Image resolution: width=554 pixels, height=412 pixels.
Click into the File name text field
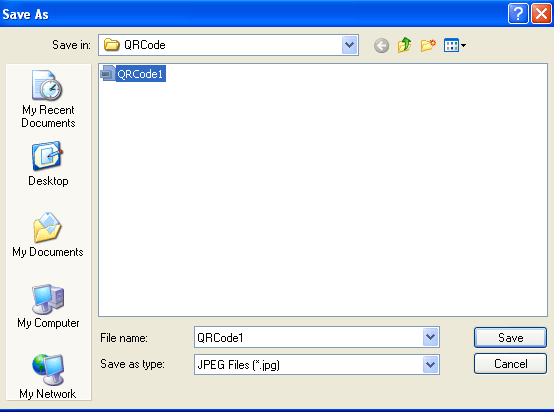coord(308,337)
